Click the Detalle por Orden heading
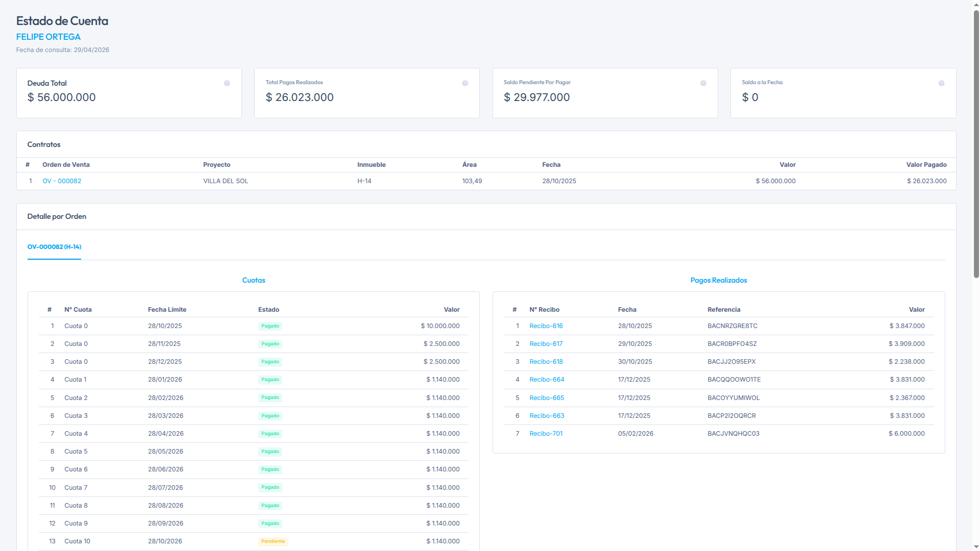The height and width of the screenshot is (551, 980). (x=57, y=216)
